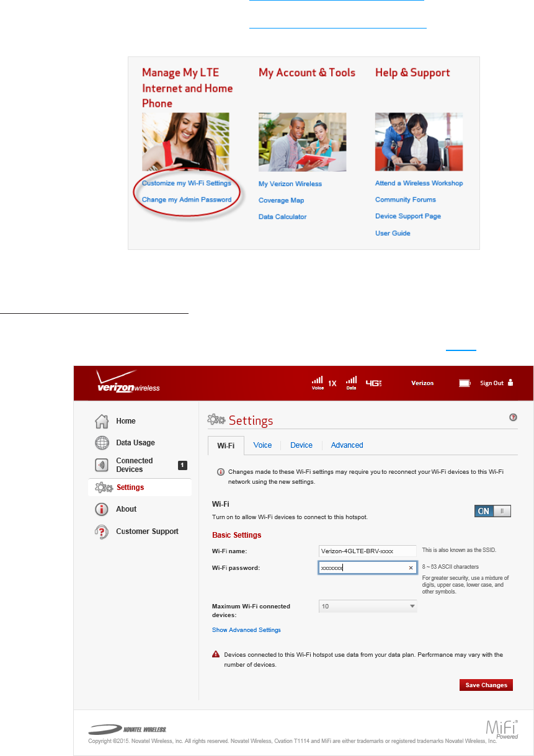This screenshot has height=756, width=534.
Task: Open Maximum Wi-Fi connected devices dropdown
Action: [x=368, y=607]
